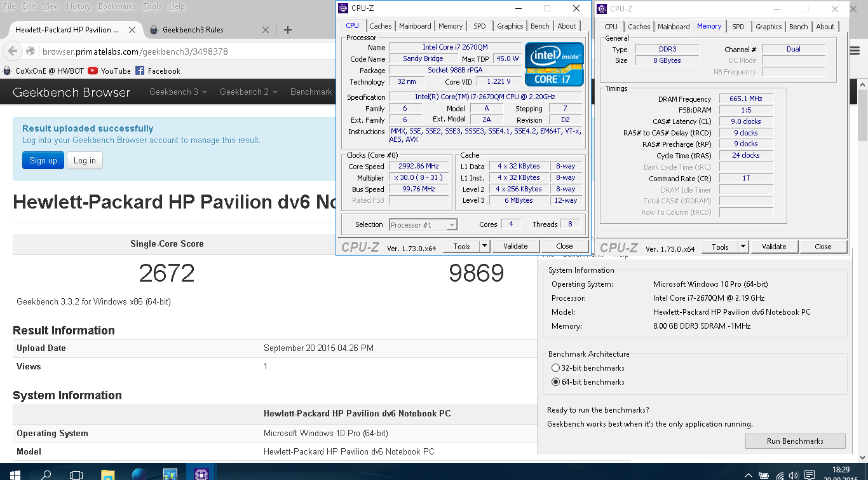Click Validate in CPU-Z Memory window
The image size is (868, 480).
(774, 247)
